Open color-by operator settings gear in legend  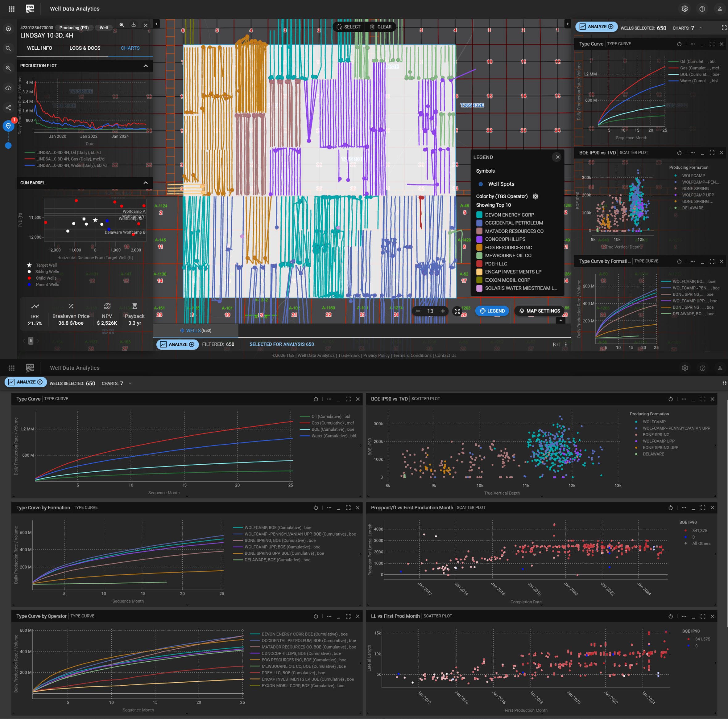[536, 196]
